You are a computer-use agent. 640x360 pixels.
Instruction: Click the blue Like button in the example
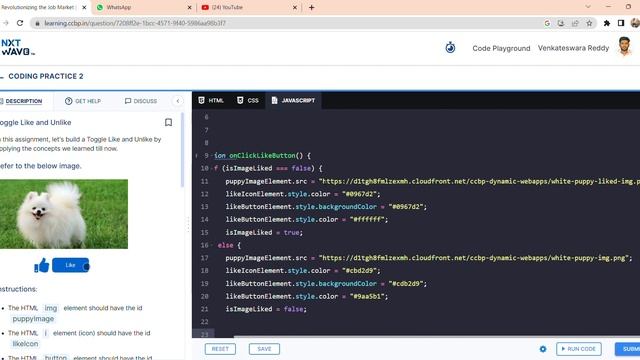pos(71,265)
